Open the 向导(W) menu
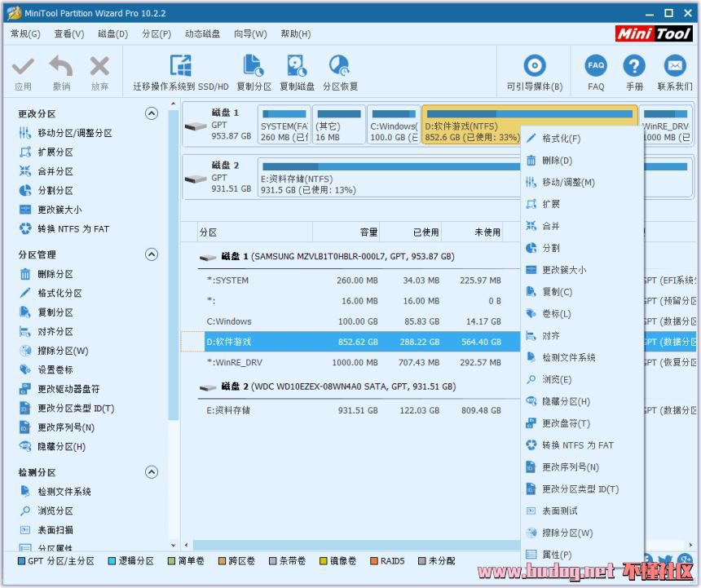 [250, 34]
